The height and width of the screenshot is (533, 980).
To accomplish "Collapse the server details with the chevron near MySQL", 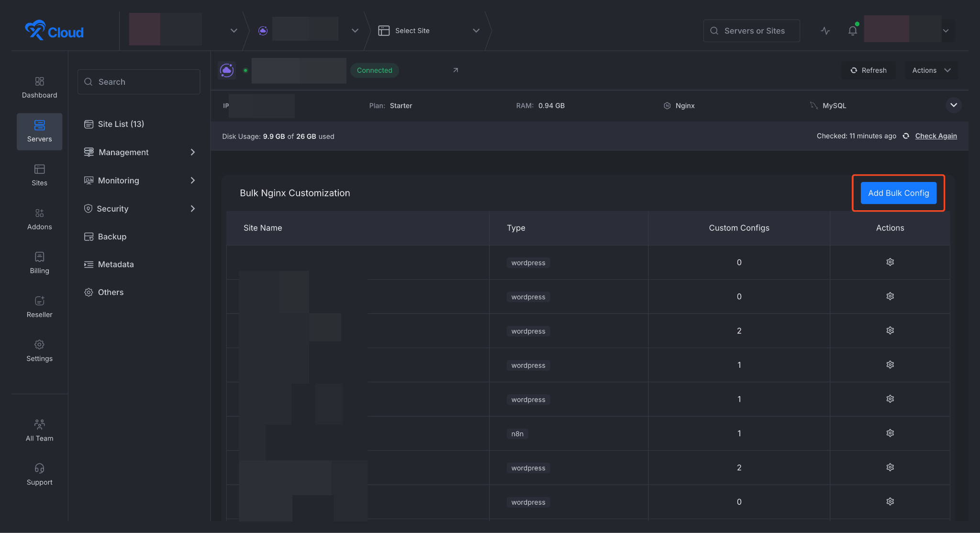I will 953,105.
